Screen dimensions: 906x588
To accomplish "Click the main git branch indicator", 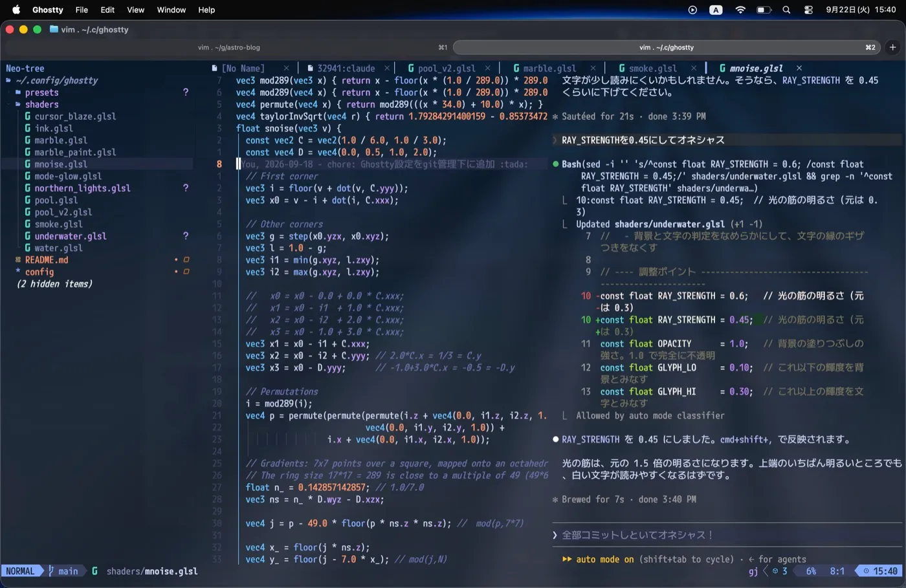I will [63, 571].
